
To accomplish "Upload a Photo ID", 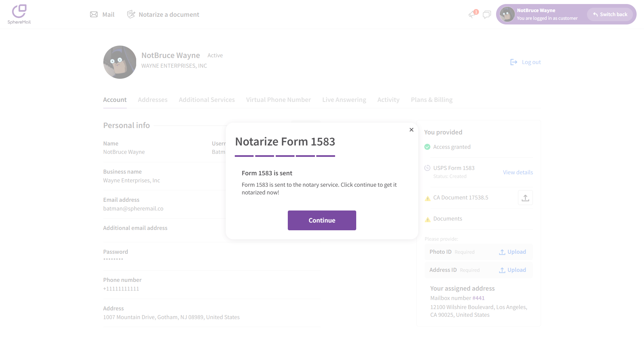I will (513, 252).
